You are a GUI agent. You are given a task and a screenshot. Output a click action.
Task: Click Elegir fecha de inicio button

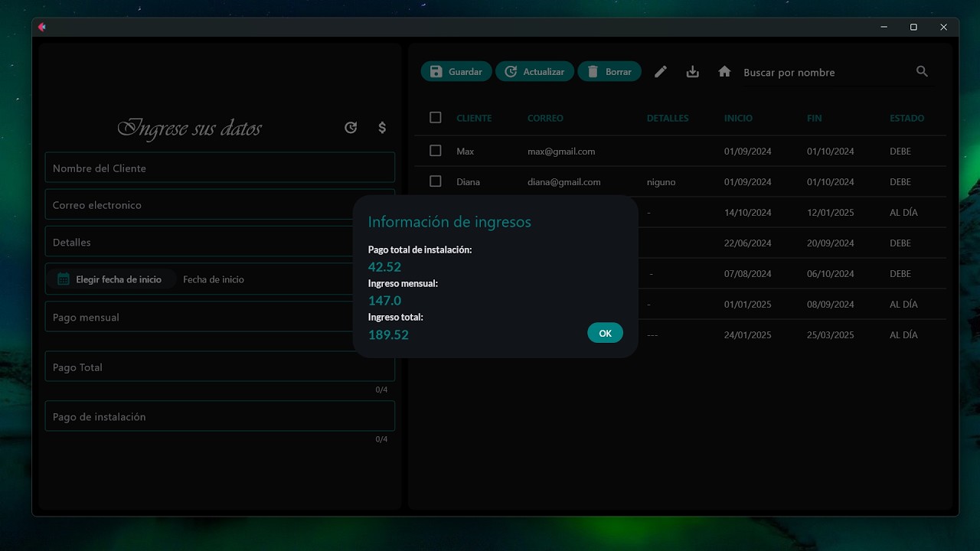coord(111,279)
